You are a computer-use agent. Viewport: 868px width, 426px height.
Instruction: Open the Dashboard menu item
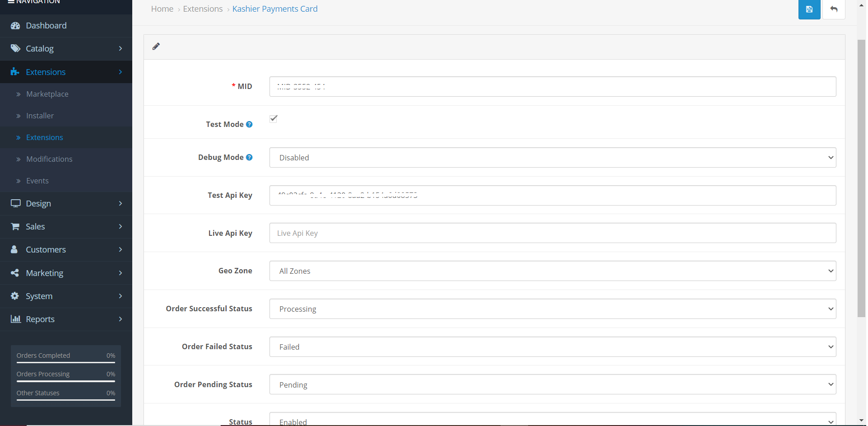tap(66, 26)
